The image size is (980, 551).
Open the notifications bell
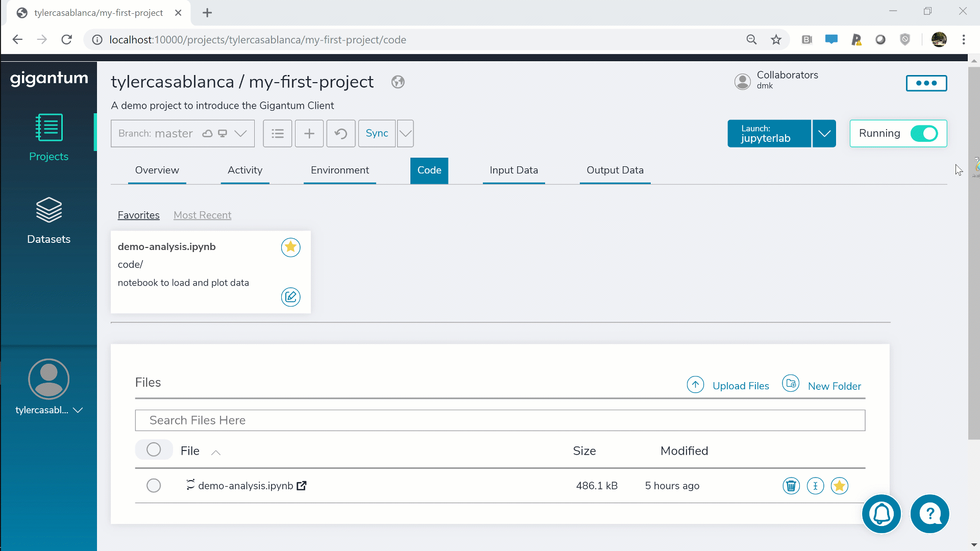coord(881,514)
